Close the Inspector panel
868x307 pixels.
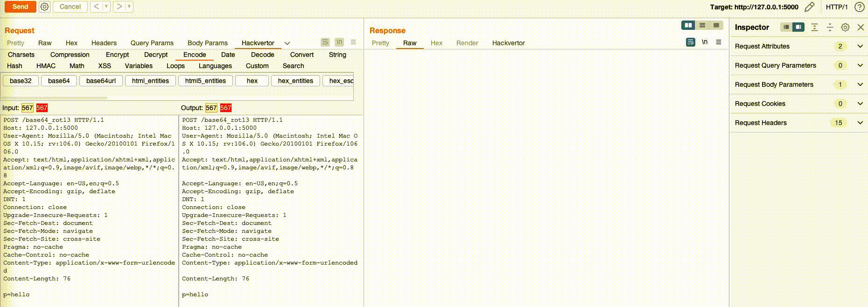coord(861,27)
